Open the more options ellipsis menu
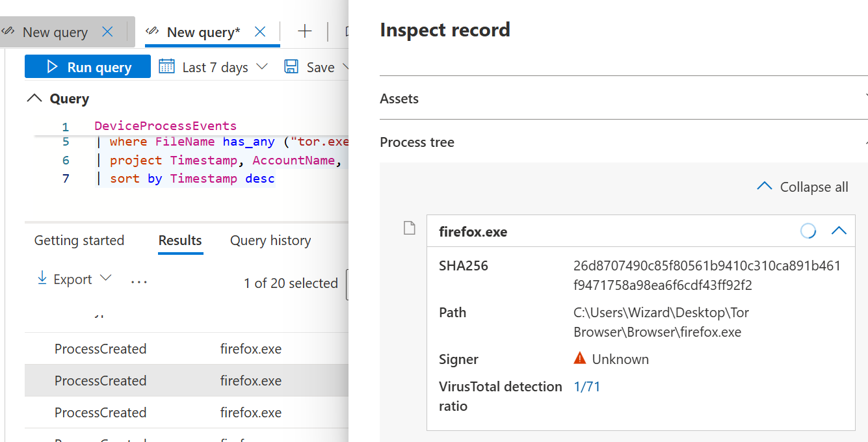Viewport: 868px width, 442px height. (138, 281)
